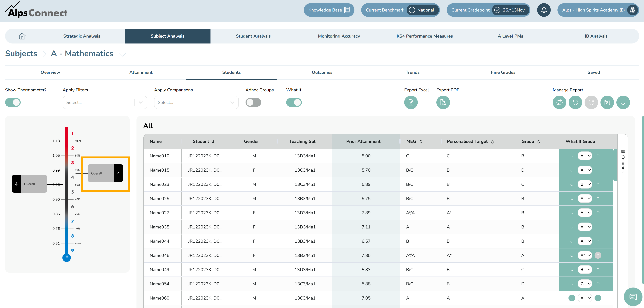Open What If grade dropdown for Name010

point(585,156)
